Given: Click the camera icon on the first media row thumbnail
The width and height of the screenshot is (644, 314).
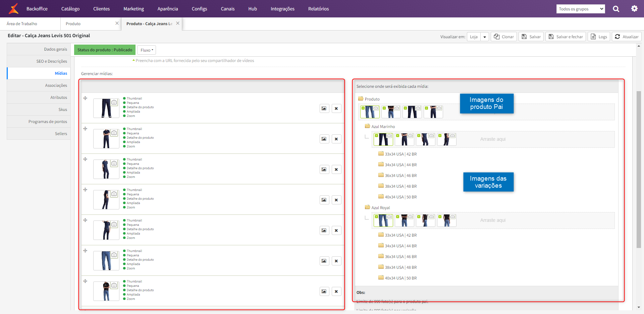Looking at the screenshot, I should pos(114,102).
